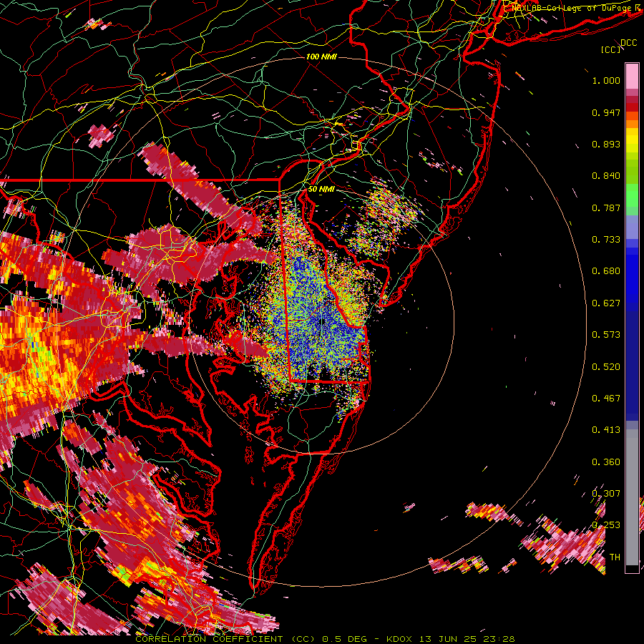Click the KDOX radar site identifier
The width and height of the screenshot is (644, 644).
click(x=399, y=639)
